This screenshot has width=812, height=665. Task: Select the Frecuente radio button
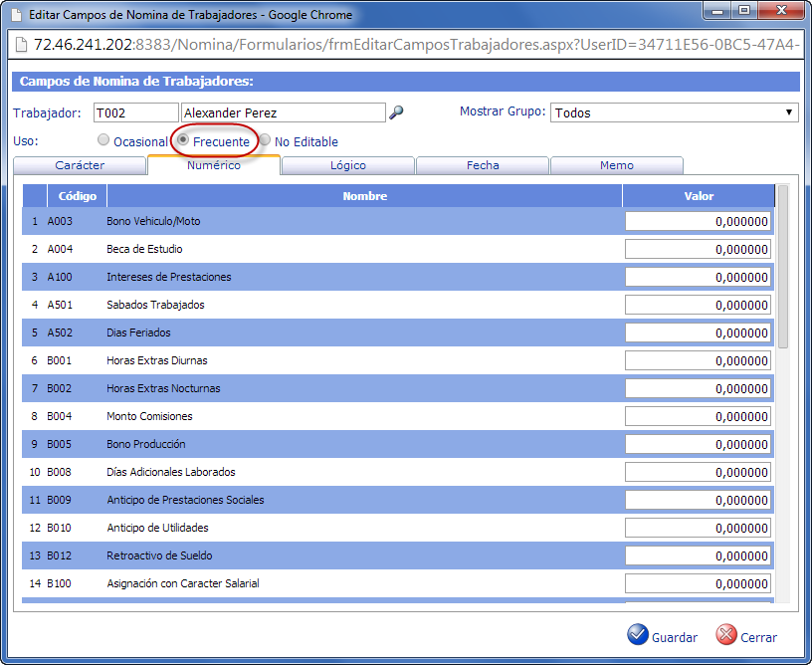click(x=183, y=139)
